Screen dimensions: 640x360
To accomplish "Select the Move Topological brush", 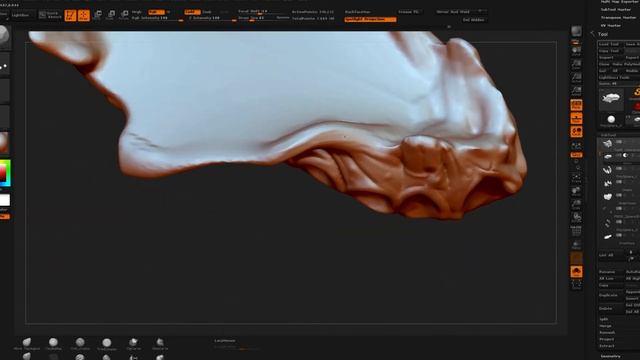I will [27, 344].
